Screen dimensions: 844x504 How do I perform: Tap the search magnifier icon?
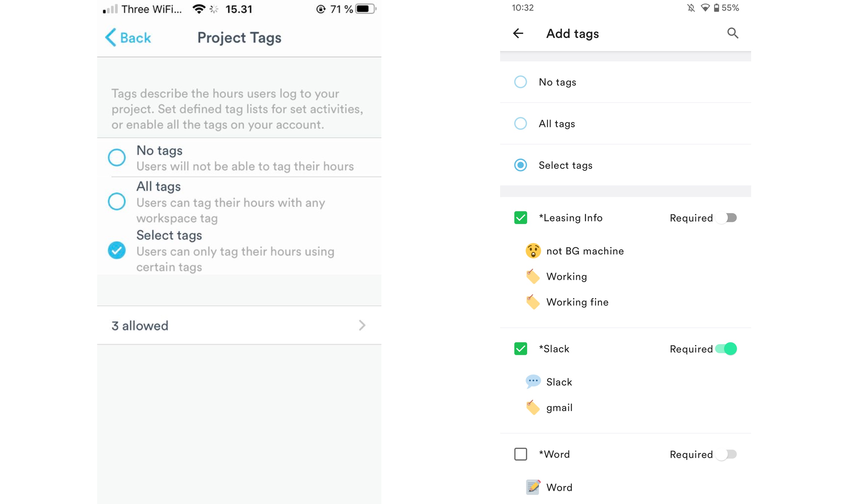tap(733, 33)
